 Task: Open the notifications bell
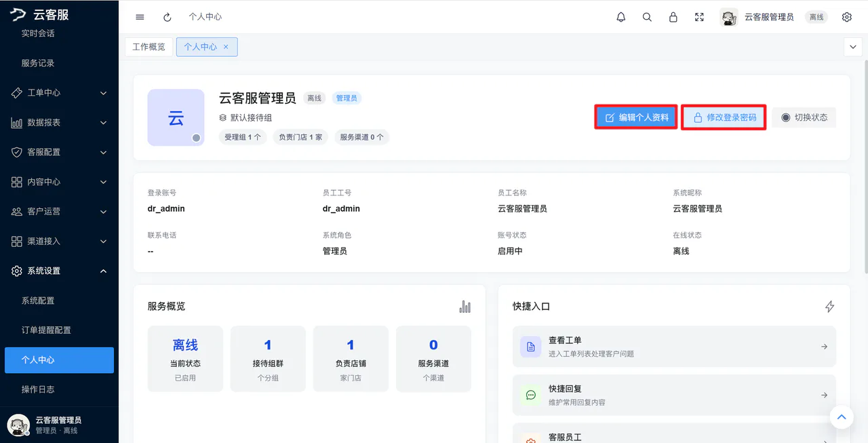click(621, 17)
